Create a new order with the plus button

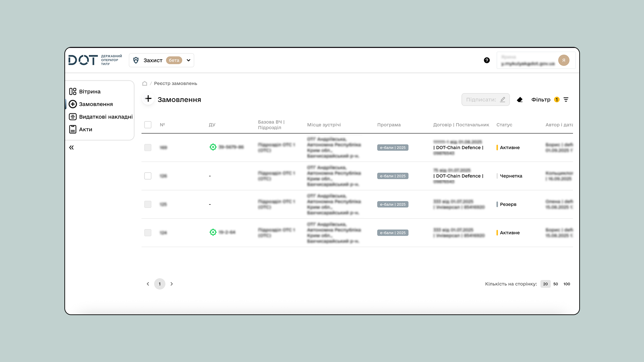148,99
